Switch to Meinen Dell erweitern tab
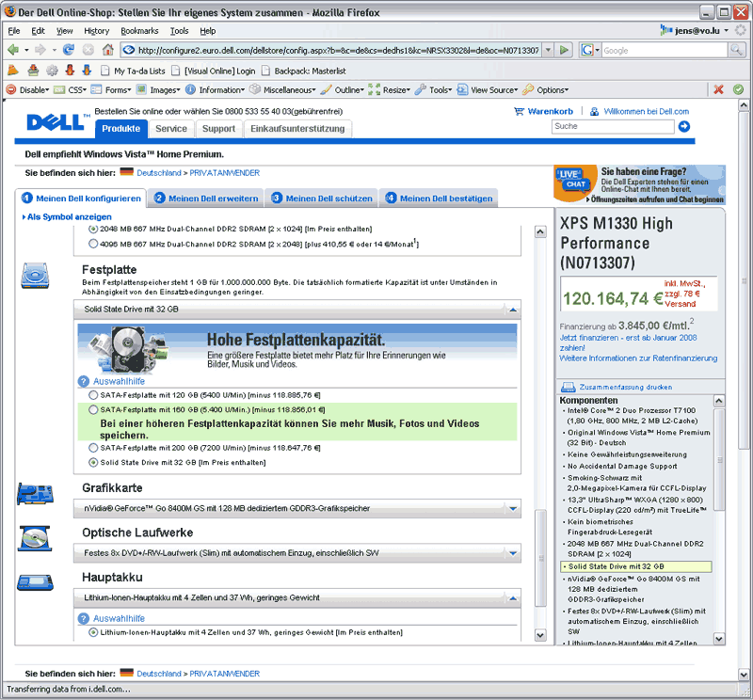 point(205,199)
